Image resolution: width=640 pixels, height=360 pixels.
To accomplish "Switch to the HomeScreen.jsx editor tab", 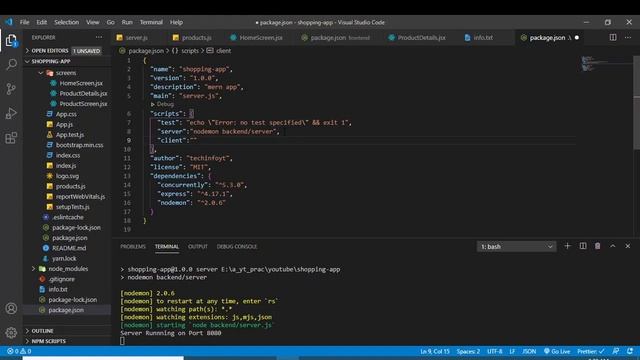I will click(x=260, y=38).
